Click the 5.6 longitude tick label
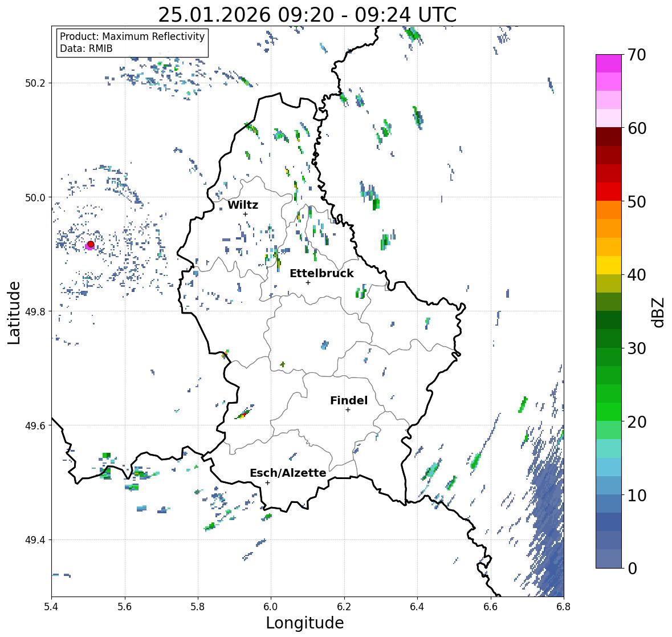672x637 pixels. point(125,607)
